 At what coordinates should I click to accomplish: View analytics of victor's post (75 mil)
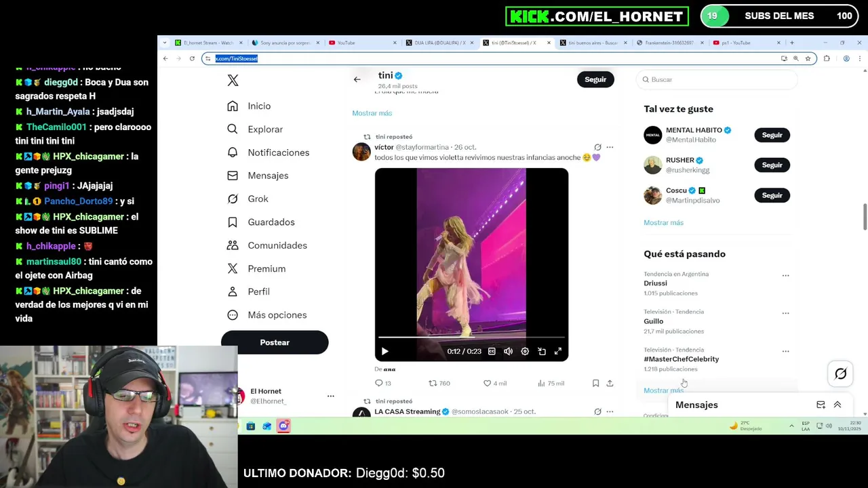[x=551, y=383]
